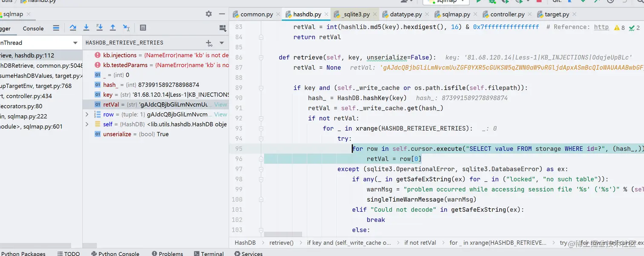The width and height of the screenshot is (644, 256).
Task: Open the thread selector dropdown
Action: [x=75, y=43]
